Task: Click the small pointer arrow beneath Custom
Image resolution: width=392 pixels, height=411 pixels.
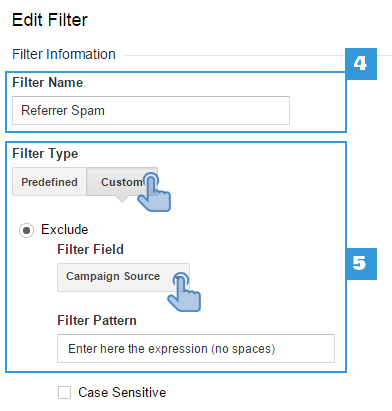Action: click(122, 199)
